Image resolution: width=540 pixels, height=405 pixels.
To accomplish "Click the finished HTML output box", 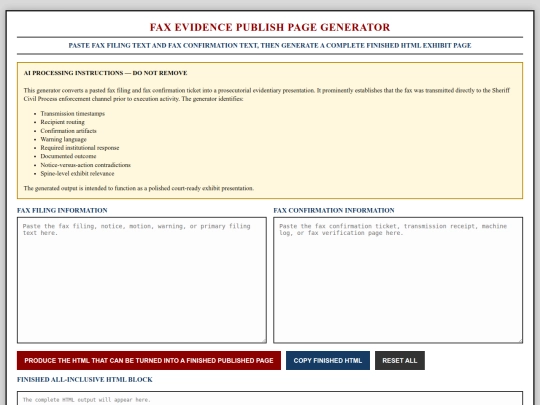I will click(270, 398).
